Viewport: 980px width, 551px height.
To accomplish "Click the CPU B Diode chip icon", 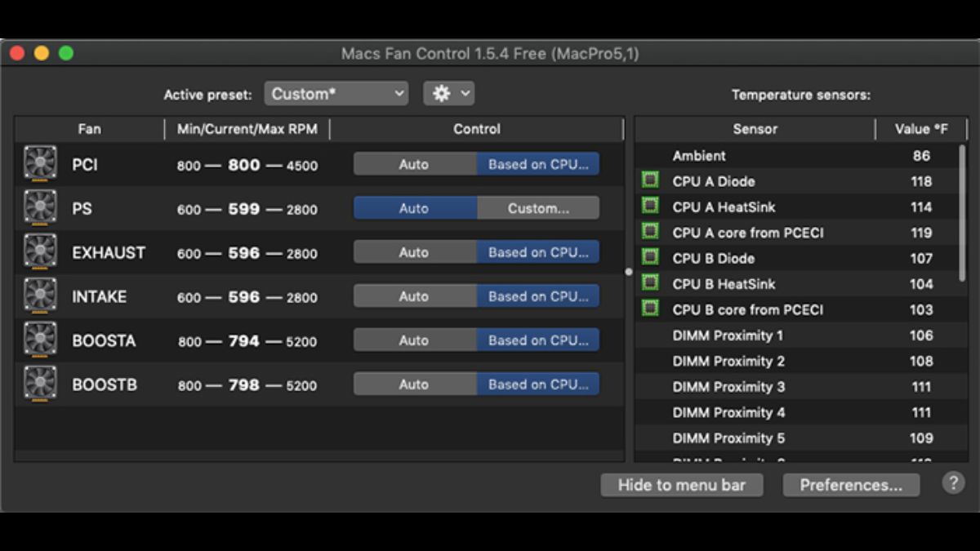I will point(650,257).
